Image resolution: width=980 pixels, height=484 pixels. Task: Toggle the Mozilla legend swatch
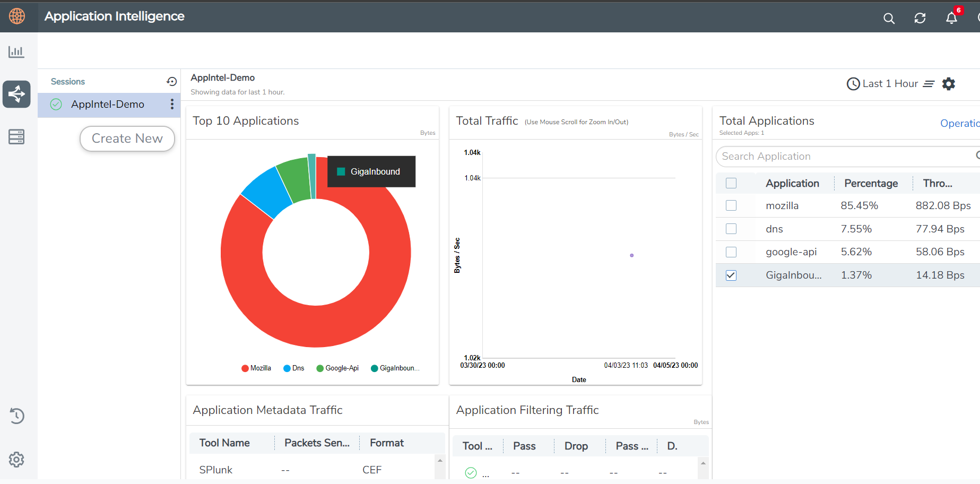245,368
